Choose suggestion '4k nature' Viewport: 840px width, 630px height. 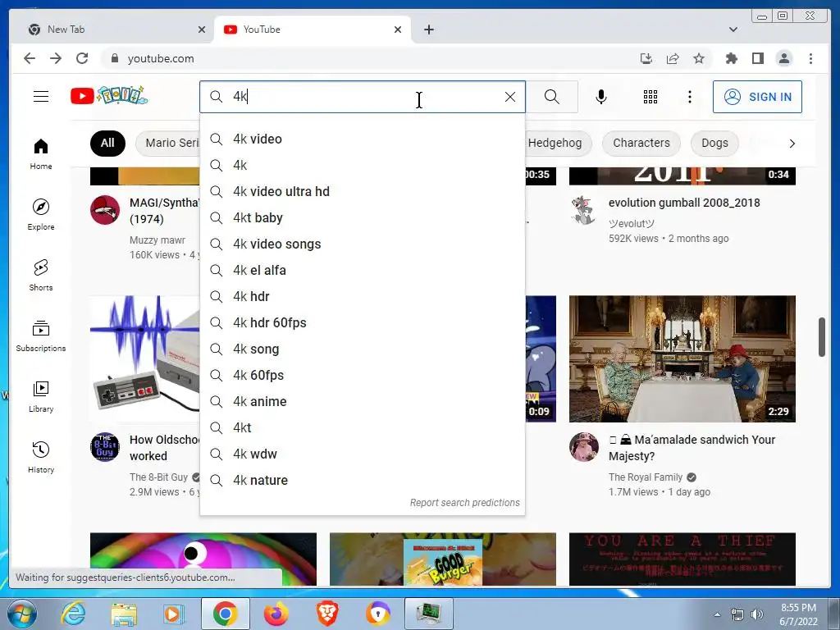362,481
